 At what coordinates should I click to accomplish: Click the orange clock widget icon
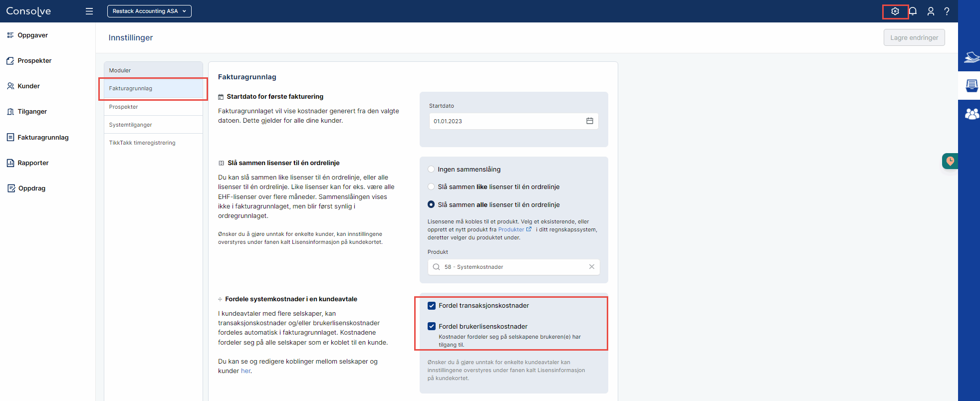click(950, 161)
